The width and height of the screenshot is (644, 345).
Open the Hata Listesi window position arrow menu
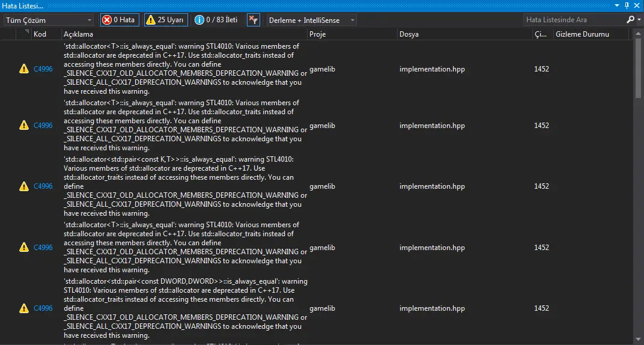pyautogui.click(x=618, y=5)
